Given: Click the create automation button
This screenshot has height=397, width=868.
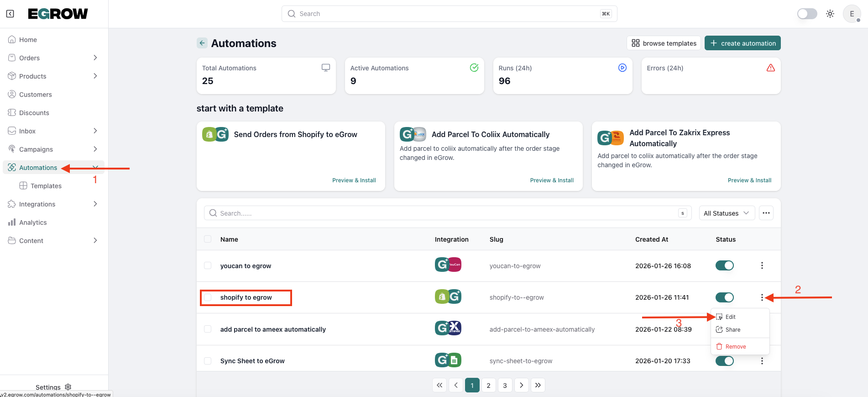Looking at the screenshot, I should pos(742,43).
